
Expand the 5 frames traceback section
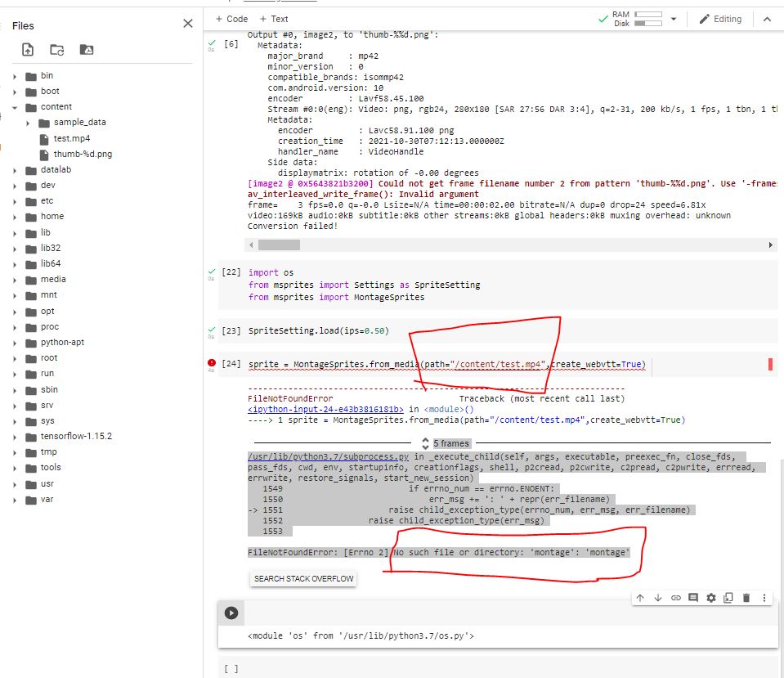(446, 443)
